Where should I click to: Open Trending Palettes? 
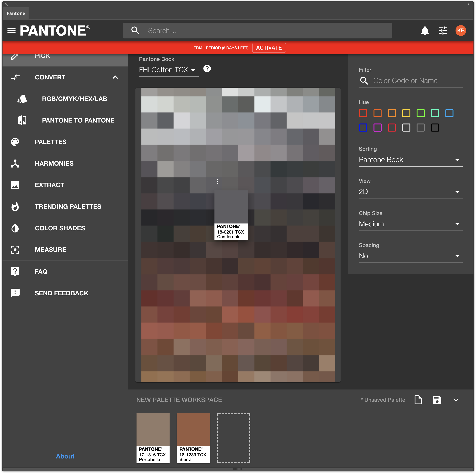tap(65, 206)
